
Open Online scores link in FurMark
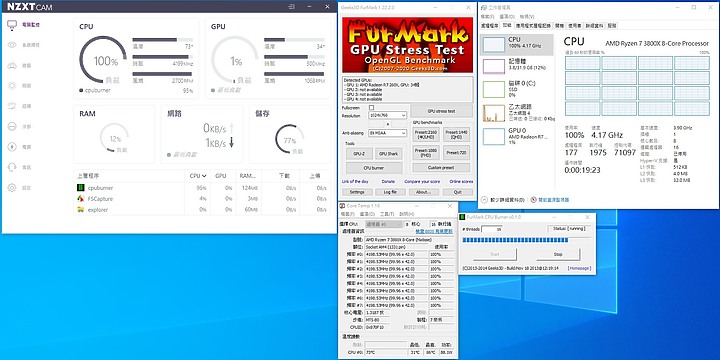point(461,182)
